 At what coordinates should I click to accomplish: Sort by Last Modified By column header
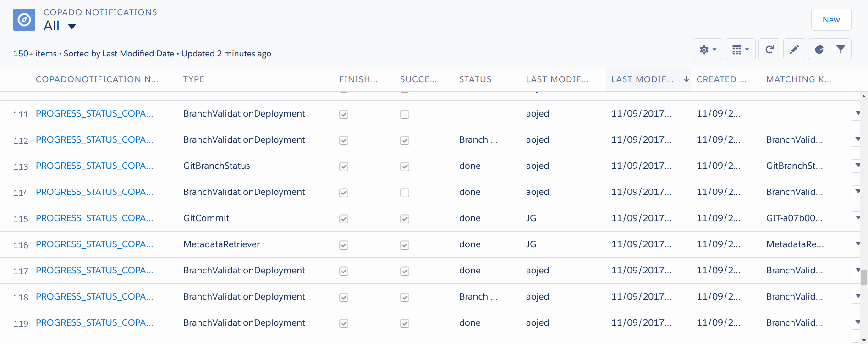[557, 79]
